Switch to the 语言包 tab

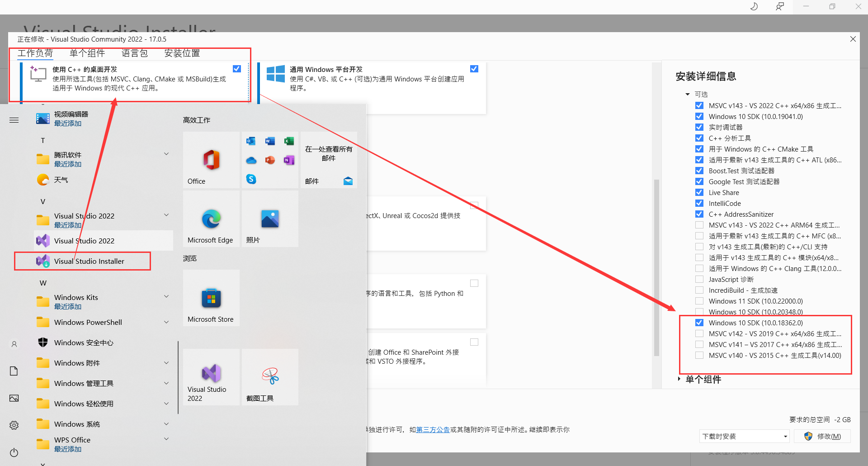point(135,53)
